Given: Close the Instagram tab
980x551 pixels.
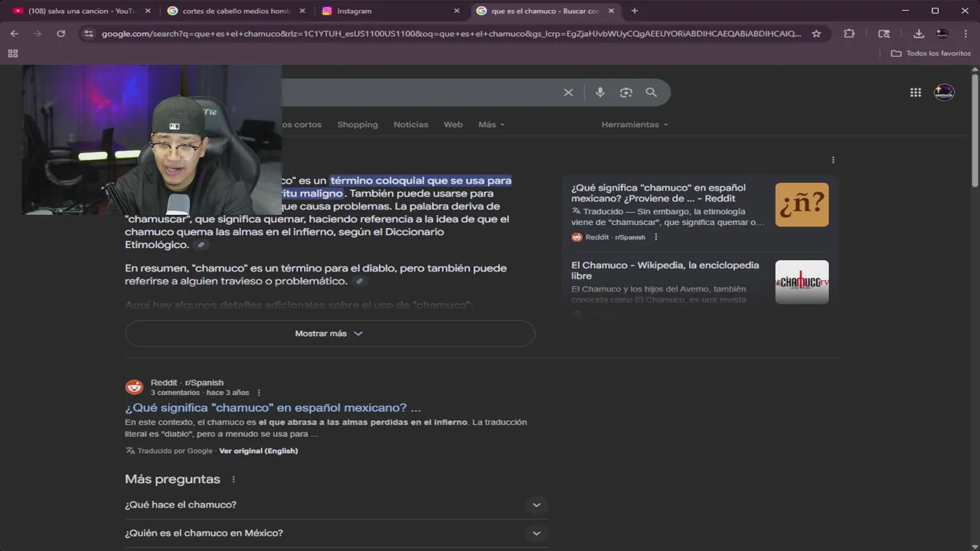Looking at the screenshot, I should pyautogui.click(x=457, y=11).
